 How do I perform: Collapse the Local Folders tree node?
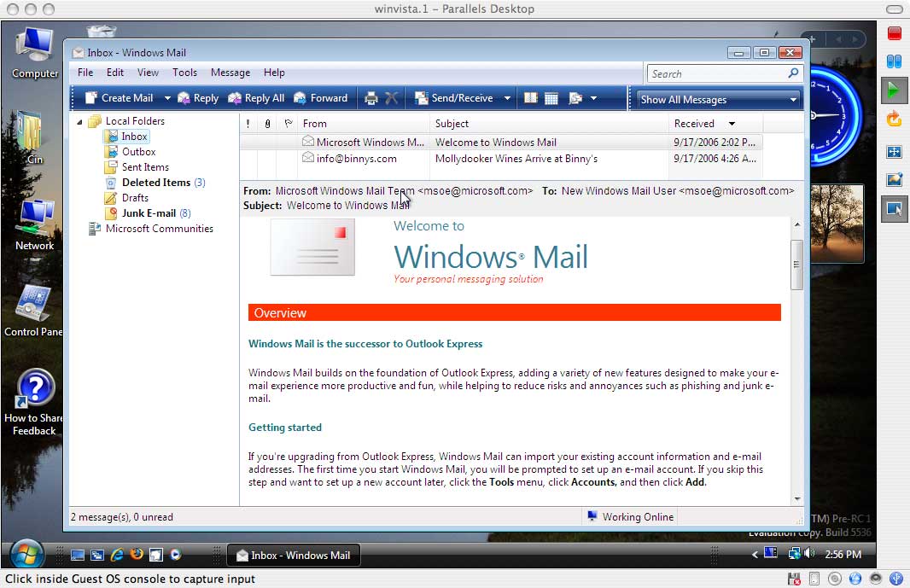click(79, 121)
